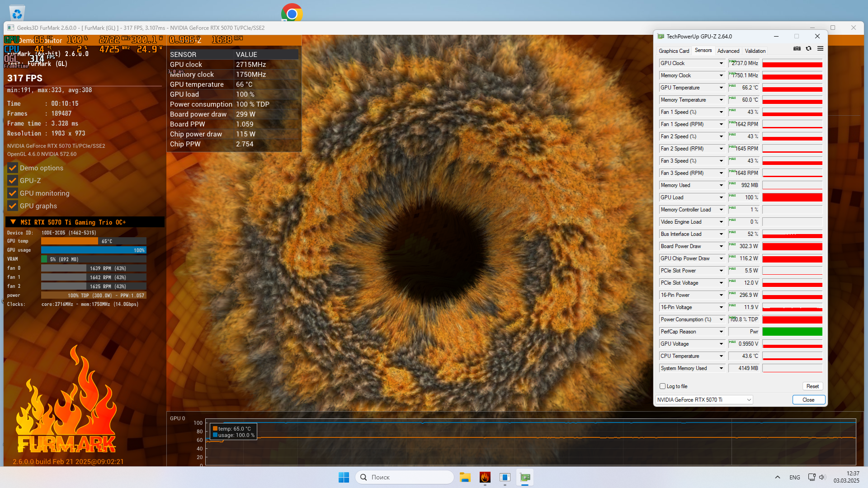Click the network tray icon

tap(812, 477)
